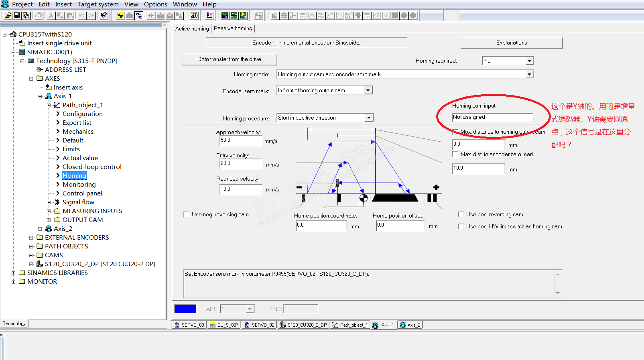Click the Open project folder icon
The height and width of the screenshot is (360, 644).
(x=8, y=16)
